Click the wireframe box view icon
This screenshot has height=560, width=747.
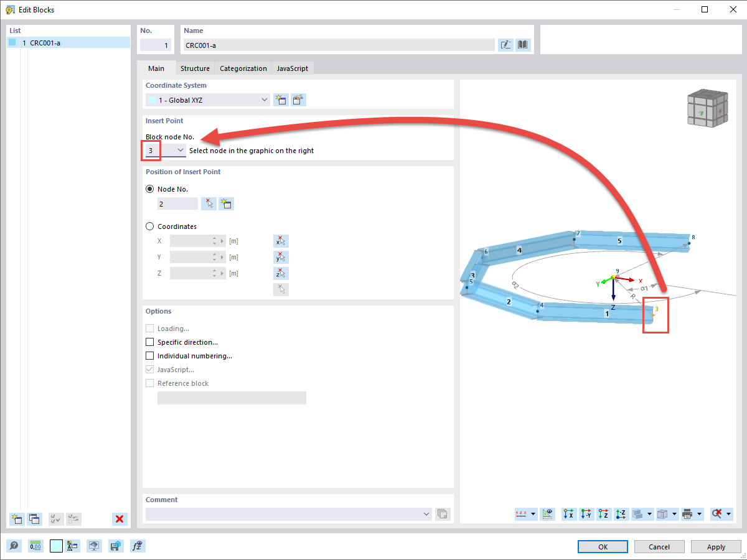pos(663,514)
